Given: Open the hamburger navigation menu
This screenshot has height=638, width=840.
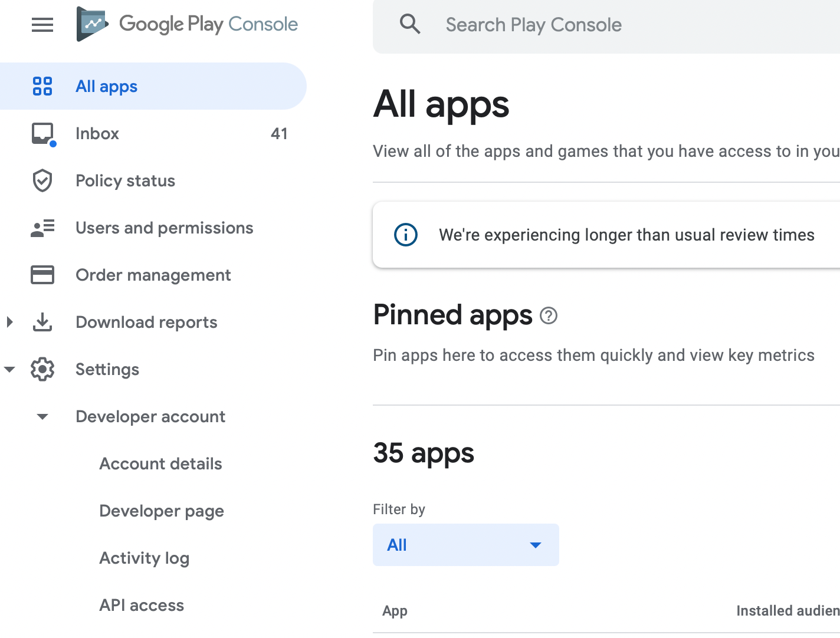Looking at the screenshot, I should (x=42, y=25).
